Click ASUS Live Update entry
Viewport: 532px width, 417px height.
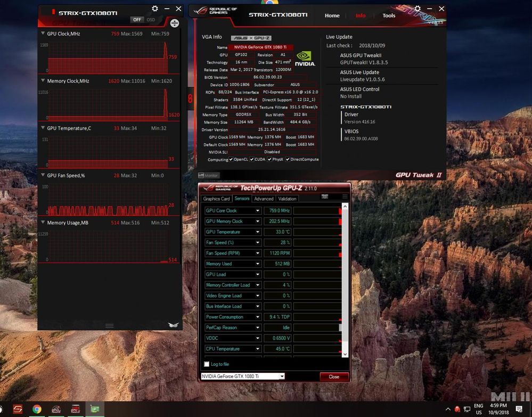click(362, 76)
